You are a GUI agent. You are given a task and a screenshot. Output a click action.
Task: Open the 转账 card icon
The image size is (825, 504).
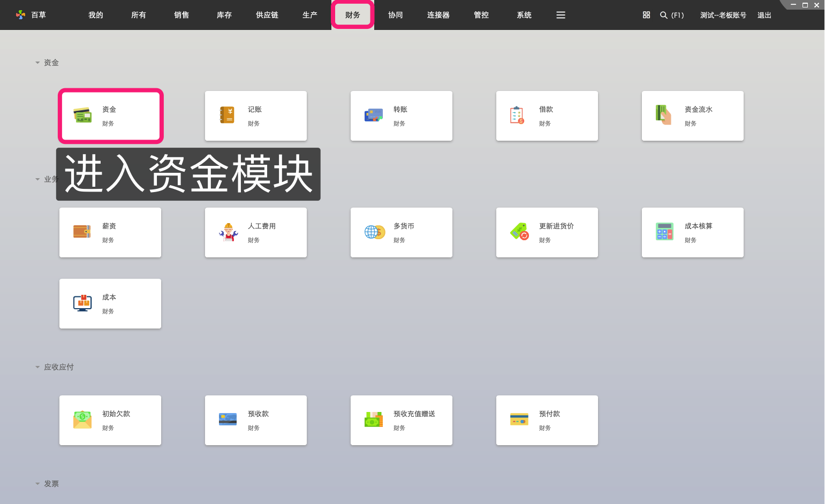pyautogui.click(x=374, y=115)
